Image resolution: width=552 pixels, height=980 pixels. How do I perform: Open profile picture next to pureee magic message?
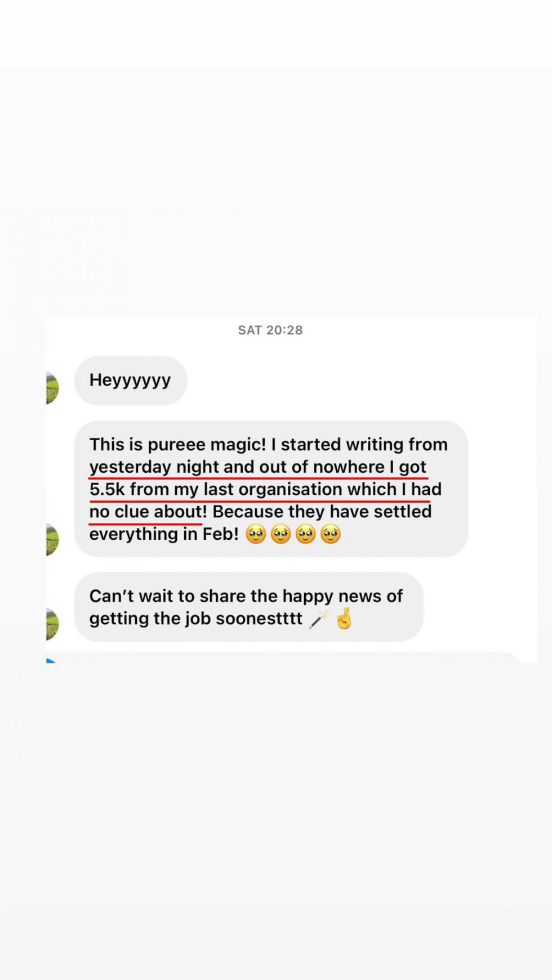click(x=52, y=539)
